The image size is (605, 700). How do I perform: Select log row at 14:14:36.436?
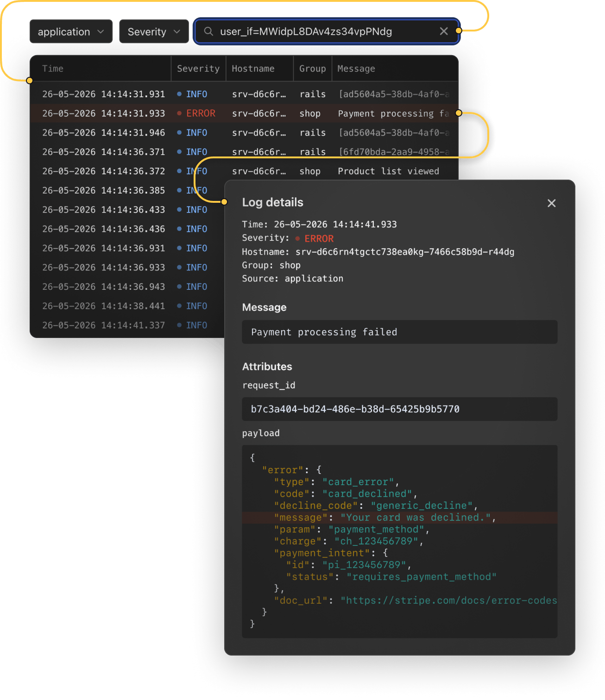point(127,229)
